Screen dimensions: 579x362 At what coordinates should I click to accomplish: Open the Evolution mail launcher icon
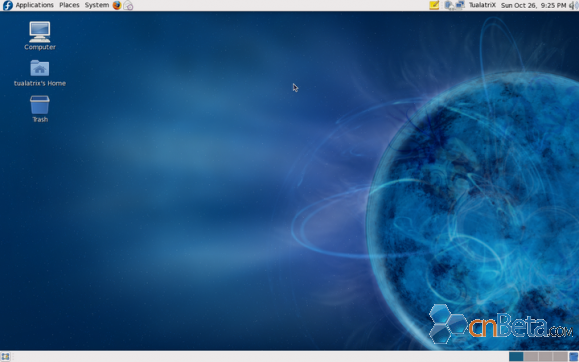click(128, 5)
